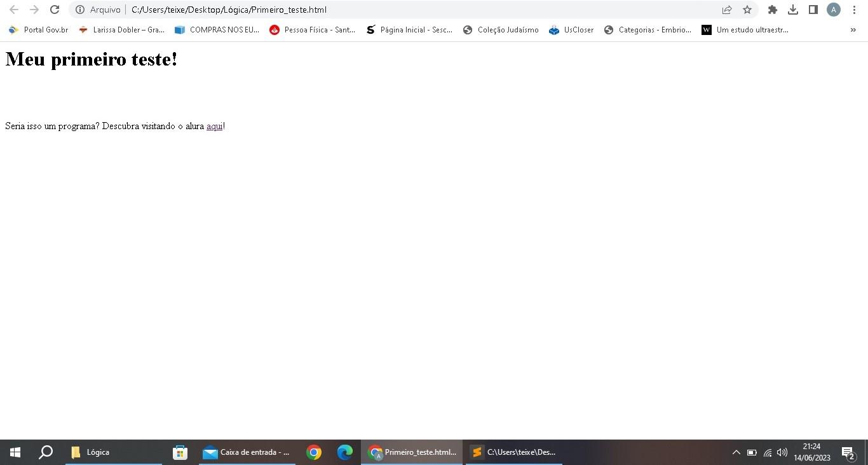This screenshot has height=465, width=868.
Task: Open Chrome three-dot menu
Action: coord(854,10)
